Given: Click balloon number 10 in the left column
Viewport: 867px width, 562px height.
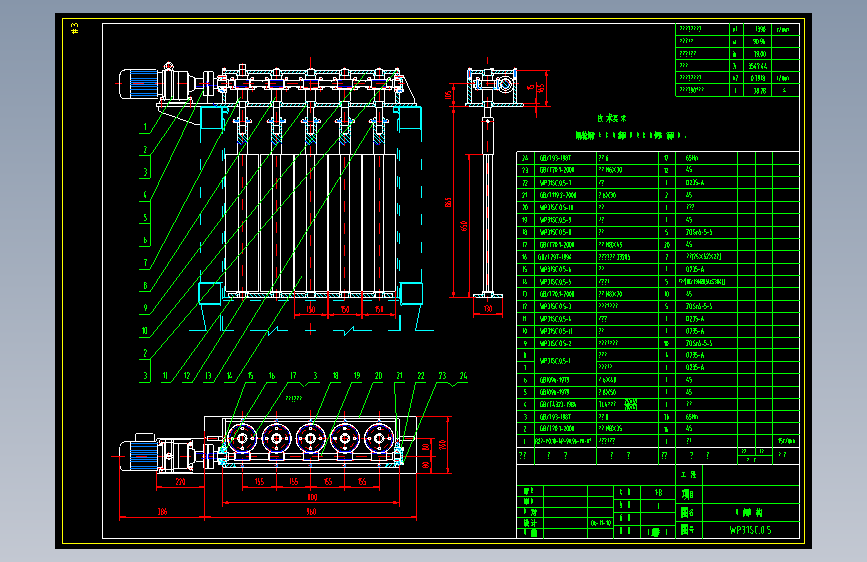Looking at the screenshot, I should [x=145, y=331].
